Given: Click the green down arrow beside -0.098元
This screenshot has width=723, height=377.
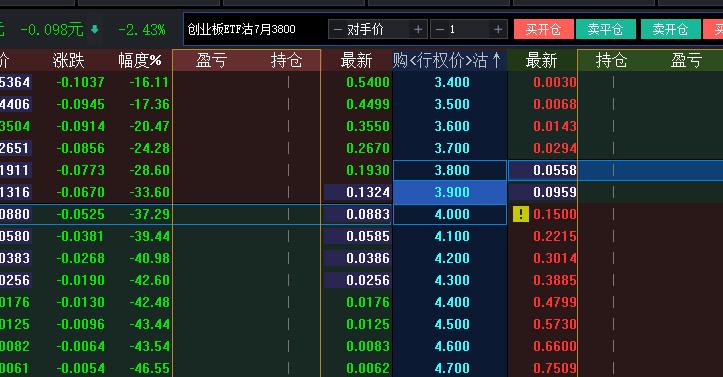Looking at the screenshot, I should tap(95, 29).
